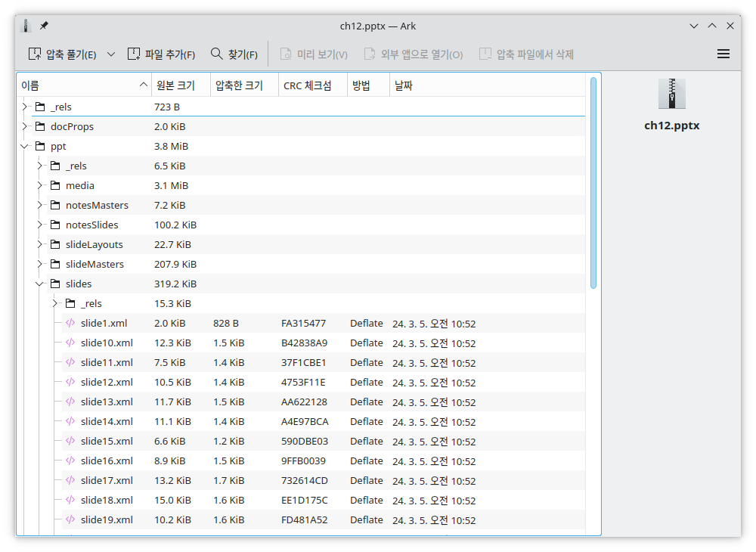The height and width of the screenshot is (552, 756).
Task: Click the Ark app icon in title bar
Action: click(27, 26)
